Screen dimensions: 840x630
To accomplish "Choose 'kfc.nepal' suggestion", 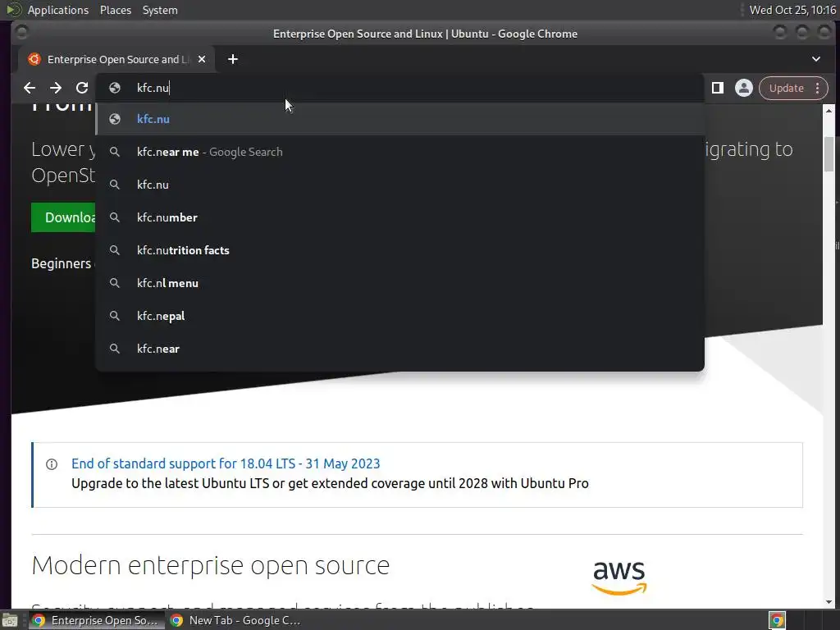I will tap(399, 316).
